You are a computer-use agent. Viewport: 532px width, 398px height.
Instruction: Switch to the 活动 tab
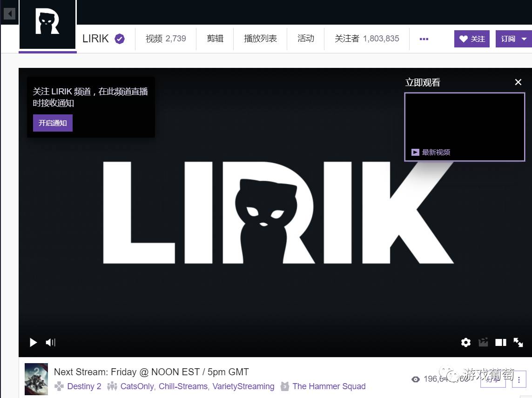(x=306, y=39)
